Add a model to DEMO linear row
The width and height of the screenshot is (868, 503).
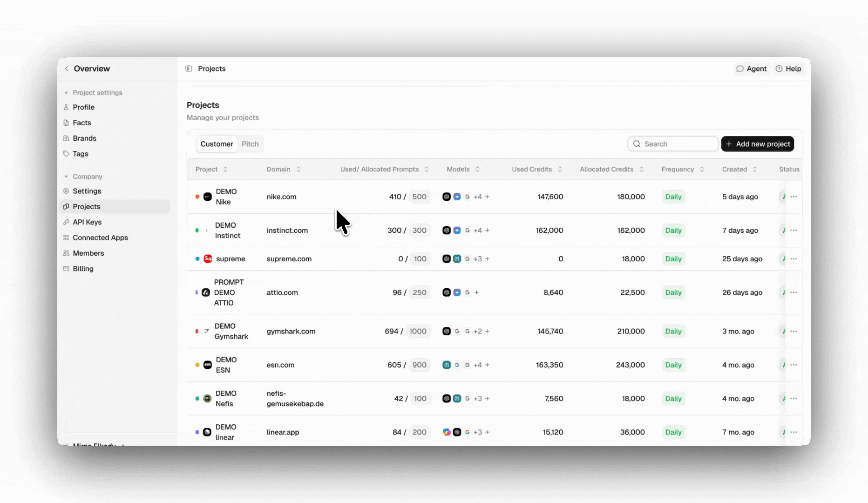[x=488, y=432]
